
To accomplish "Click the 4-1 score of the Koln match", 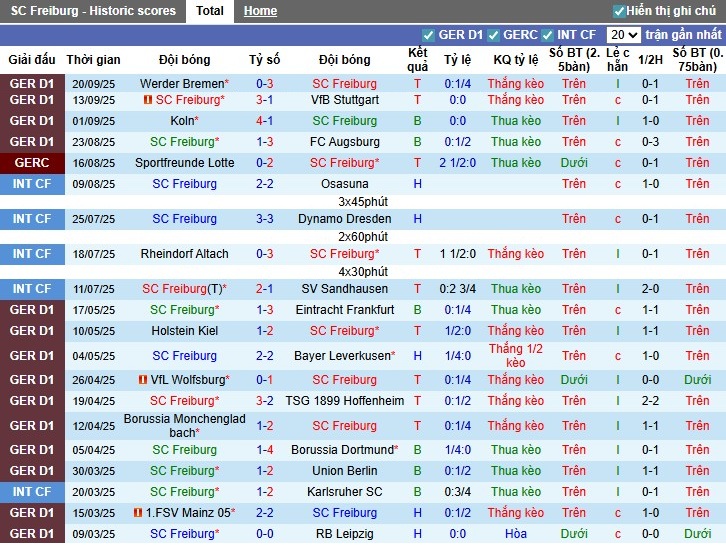I will 265,121.
